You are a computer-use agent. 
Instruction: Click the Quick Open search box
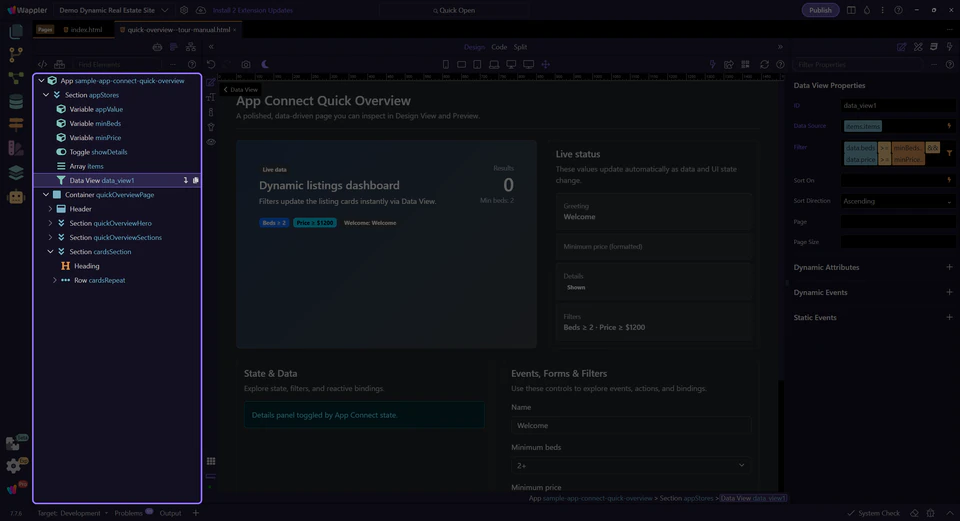pos(454,10)
